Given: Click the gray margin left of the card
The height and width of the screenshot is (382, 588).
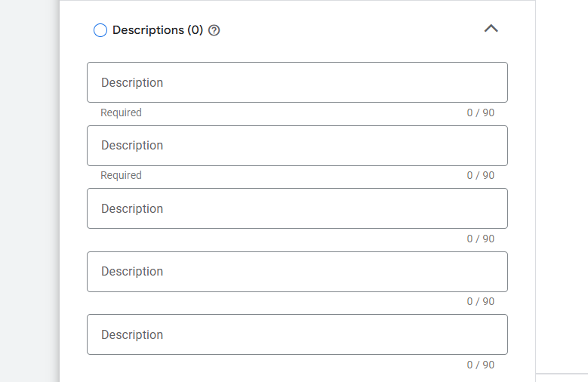Looking at the screenshot, I should (x=29, y=189).
